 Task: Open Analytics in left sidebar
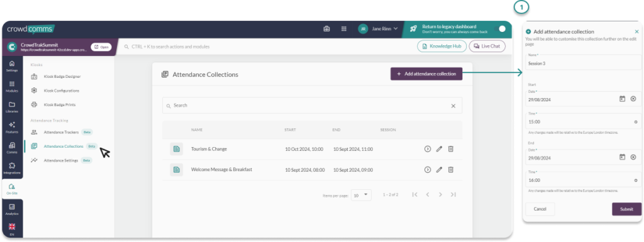click(x=11, y=209)
